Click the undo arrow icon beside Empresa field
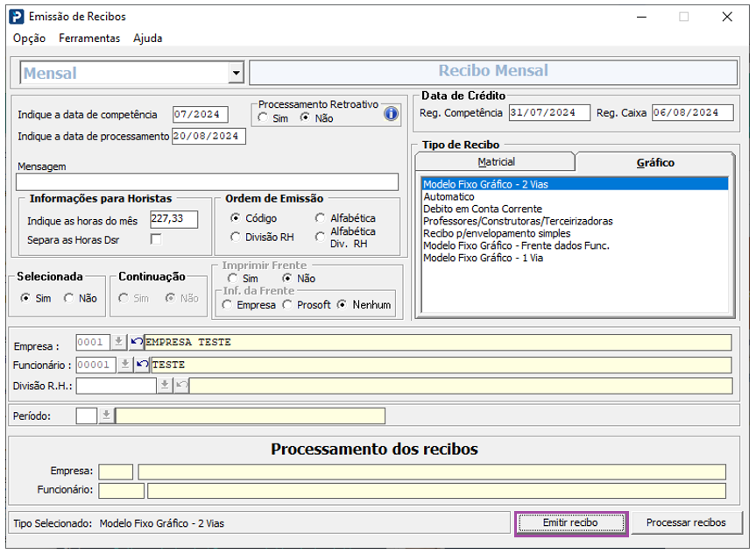Image resolution: width=756 pixels, height=554 pixels. point(137,342)
